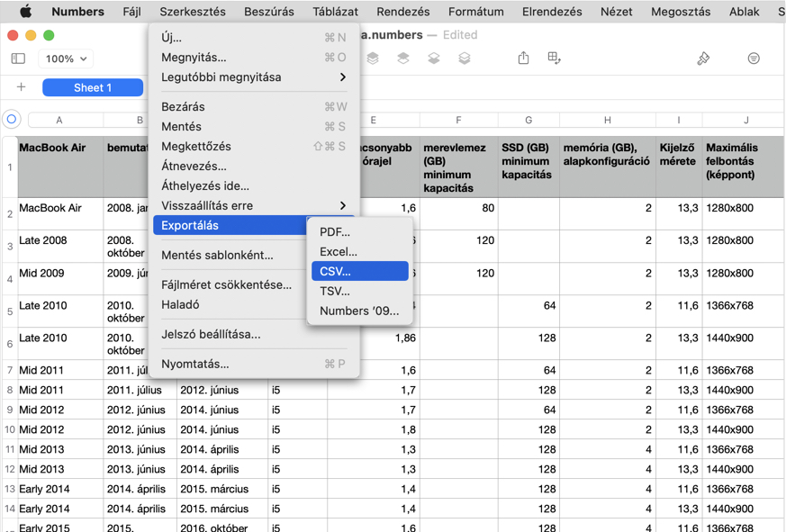Open the Formátum menu
Screen dimensions: 786x532
point(475,11)
